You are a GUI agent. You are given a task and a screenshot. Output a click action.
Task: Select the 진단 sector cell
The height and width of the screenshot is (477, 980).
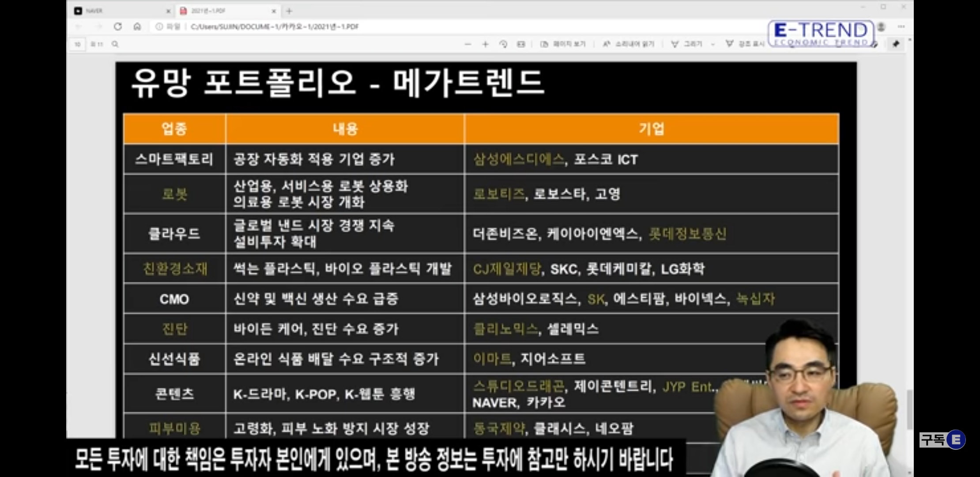(x=175, y=329)
